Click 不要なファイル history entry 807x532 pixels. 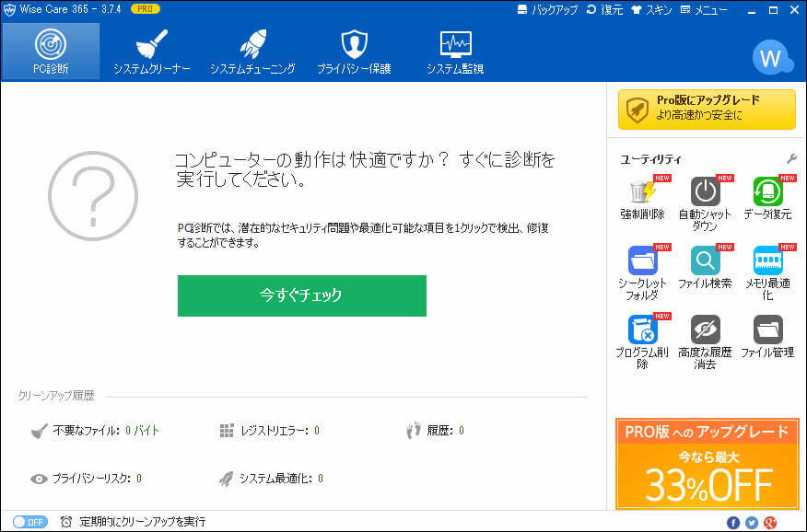pos(95,430)
